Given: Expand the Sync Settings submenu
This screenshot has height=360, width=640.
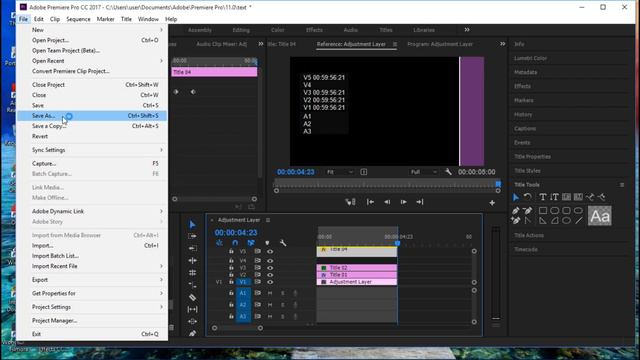Looking at the screenshot, I should point(92,150).
